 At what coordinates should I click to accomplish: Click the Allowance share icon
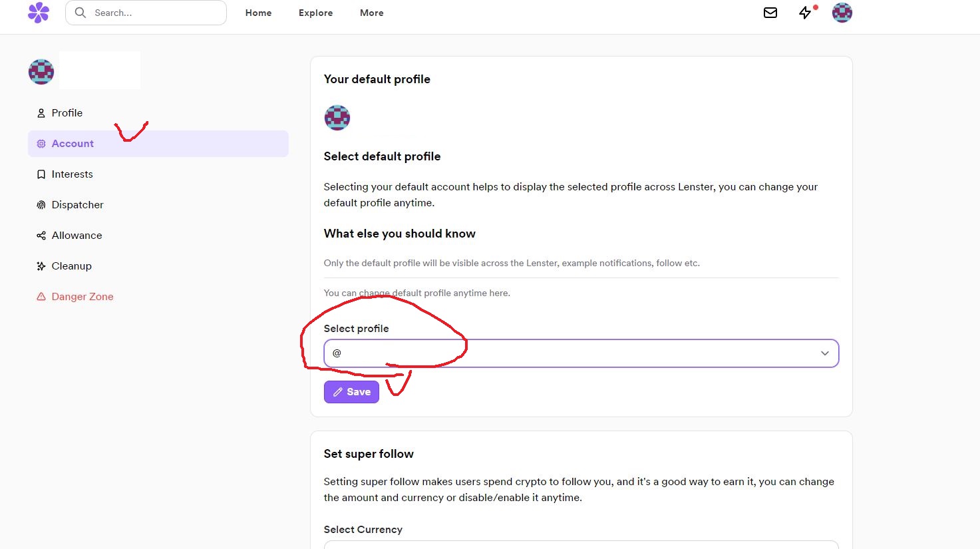click(41, 236)
